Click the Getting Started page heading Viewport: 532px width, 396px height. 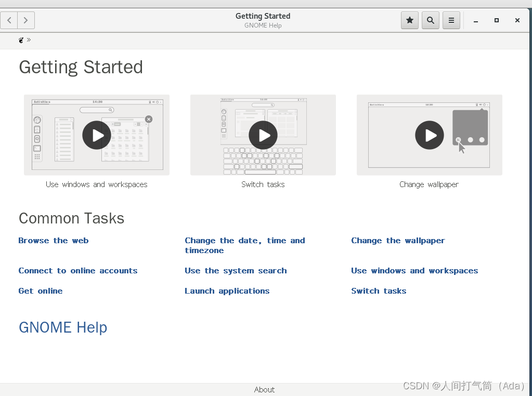pyautogui.click(x=81, y=67)
